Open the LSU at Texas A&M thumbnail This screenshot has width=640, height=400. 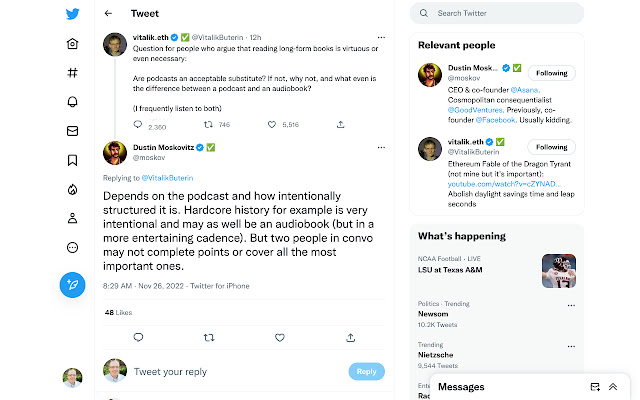tap(559, 271)
